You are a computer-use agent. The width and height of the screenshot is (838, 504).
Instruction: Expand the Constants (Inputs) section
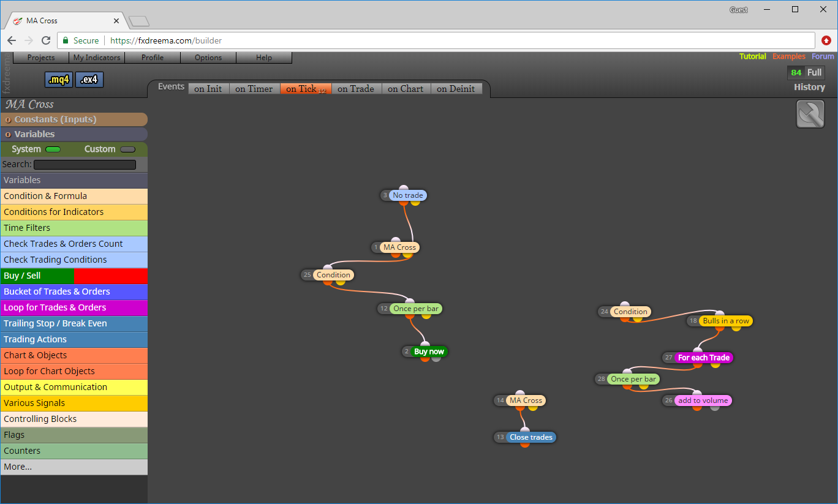point(74,119)
